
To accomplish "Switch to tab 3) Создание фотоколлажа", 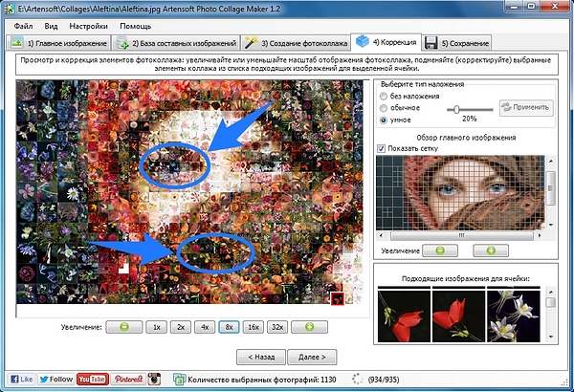I will click(x=296, y=43).
